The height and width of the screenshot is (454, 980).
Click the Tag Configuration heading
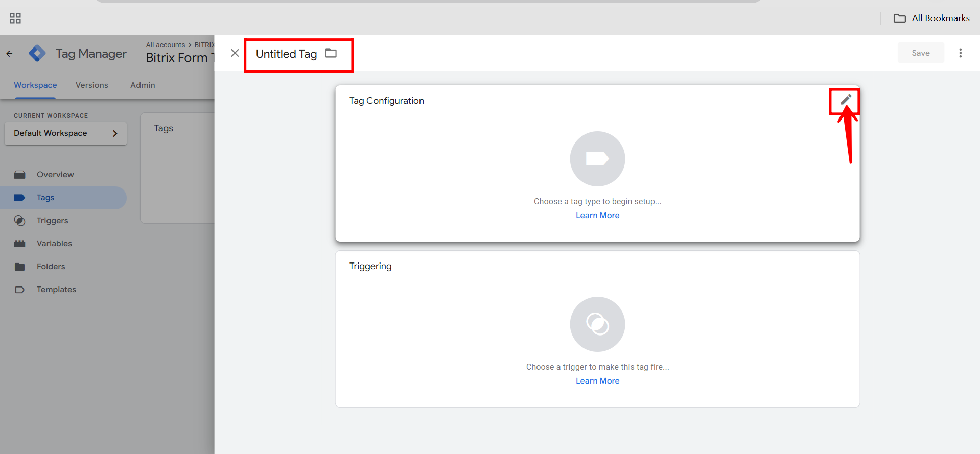tap(387, 101)
